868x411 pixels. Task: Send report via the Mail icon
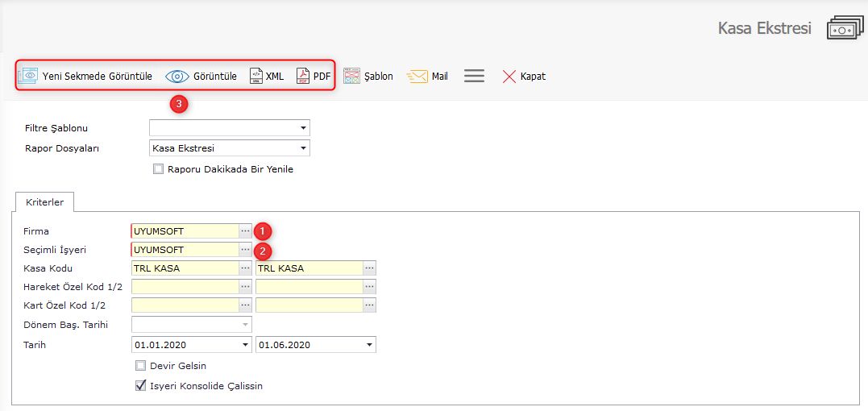(417, 77)
